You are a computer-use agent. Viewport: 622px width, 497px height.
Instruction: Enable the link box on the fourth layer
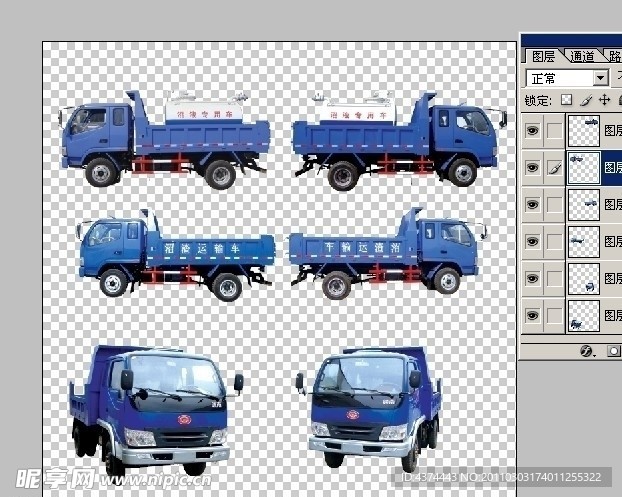coord(553,241)
